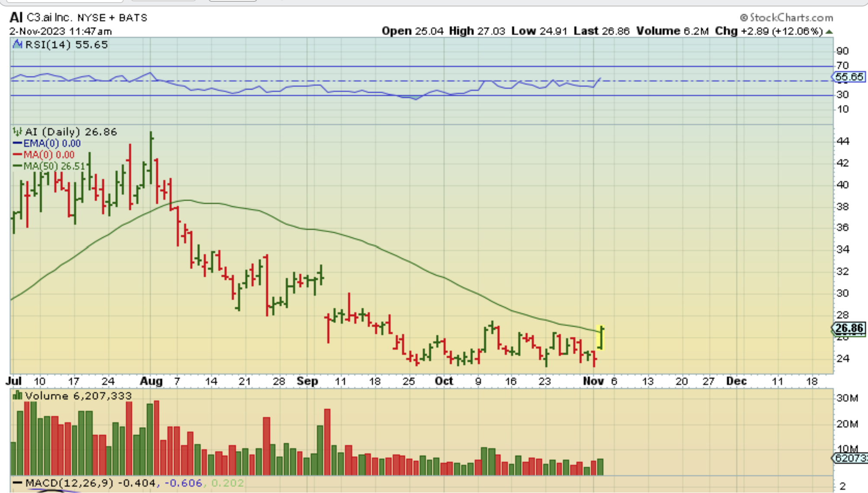868x493 pixels.
Task: Click the MACD legend line icon
Action: (x=17, y=483)
